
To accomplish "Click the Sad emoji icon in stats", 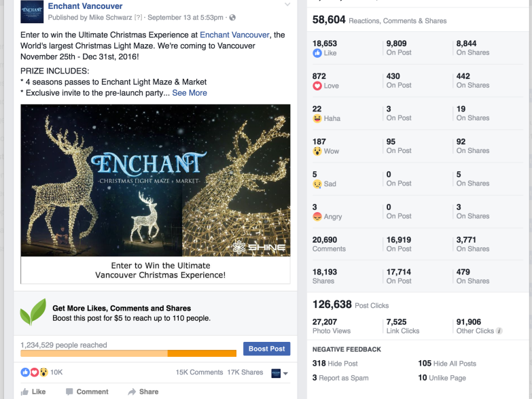I will pos(317,184).
